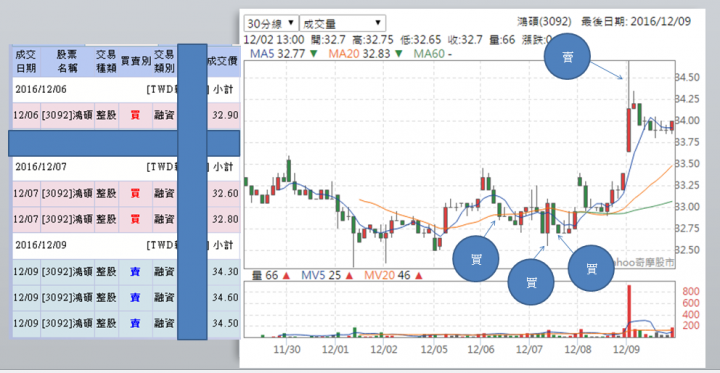Click the blue 賣 in the 34.60 row
Viewport: 720px width, 373px height.
click(x=135, y=298)
